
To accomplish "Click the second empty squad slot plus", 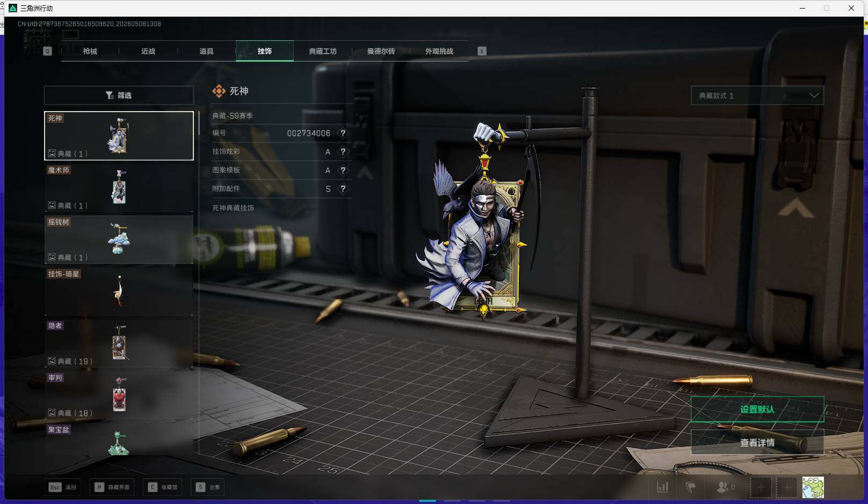I will (x=787, y=487).
